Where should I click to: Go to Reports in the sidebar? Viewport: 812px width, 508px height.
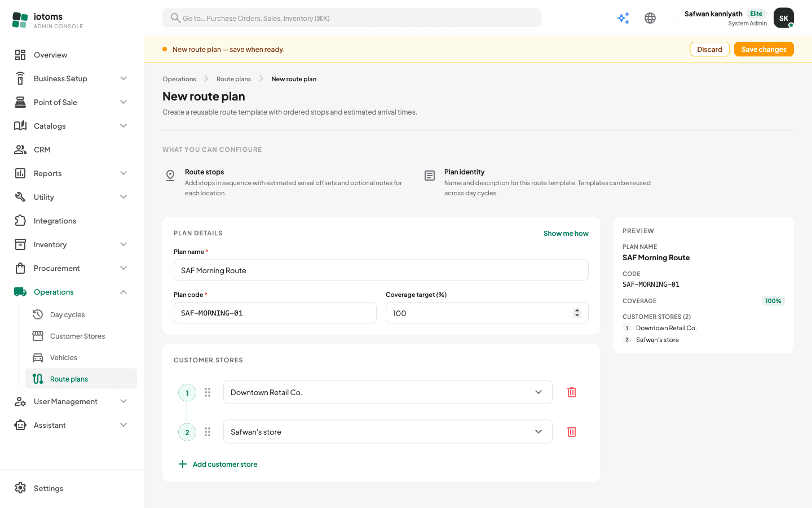point(71,173)
